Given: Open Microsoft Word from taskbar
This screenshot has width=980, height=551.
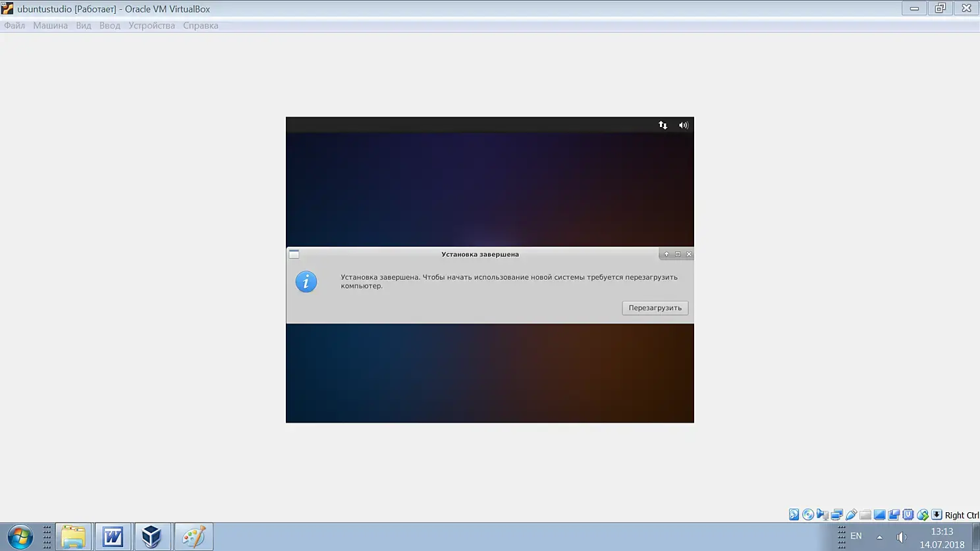Looking at the screenshot, I should (113, 537).
